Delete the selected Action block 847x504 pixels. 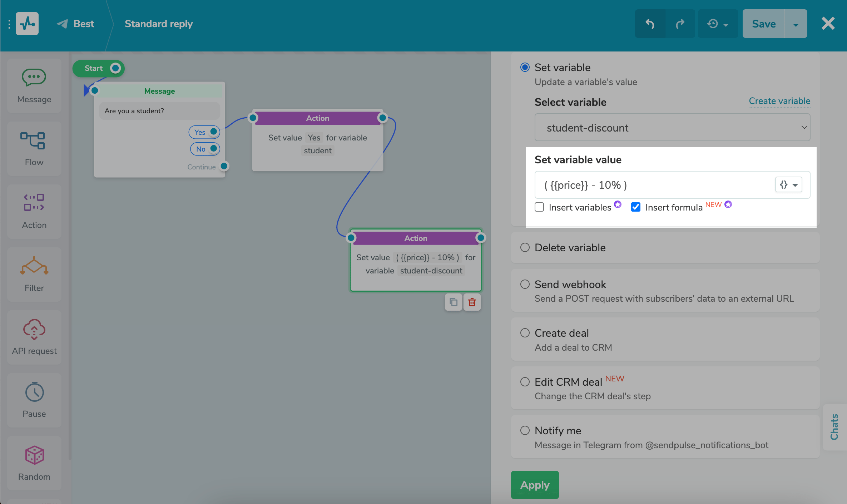pyautogui.click(x=472, y=302)
